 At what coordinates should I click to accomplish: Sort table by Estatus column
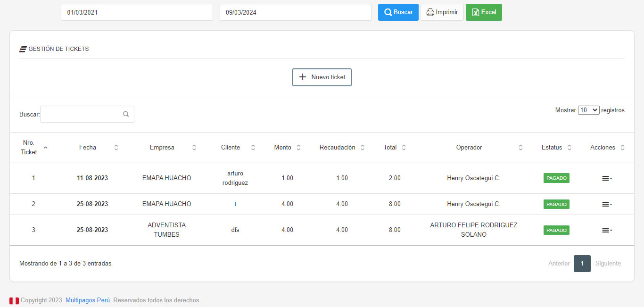(x=569, y=148)
